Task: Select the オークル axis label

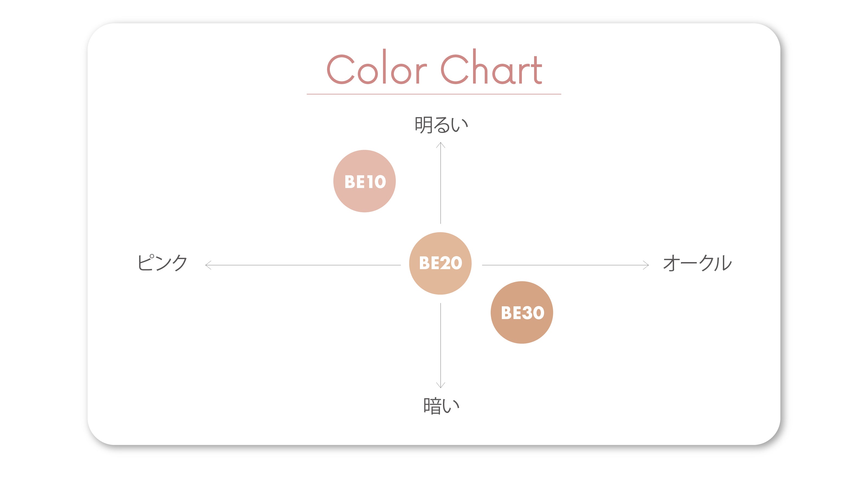Action: point(697,263)
